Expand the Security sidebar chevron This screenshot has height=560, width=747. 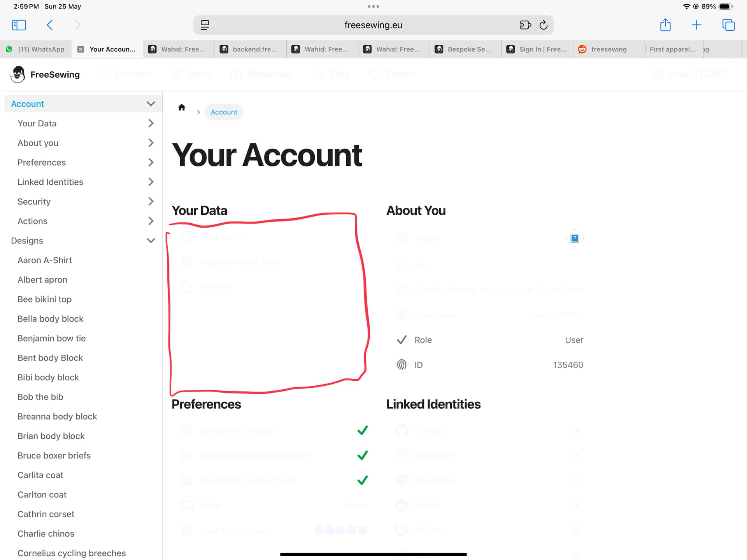[x=151, y=201]
